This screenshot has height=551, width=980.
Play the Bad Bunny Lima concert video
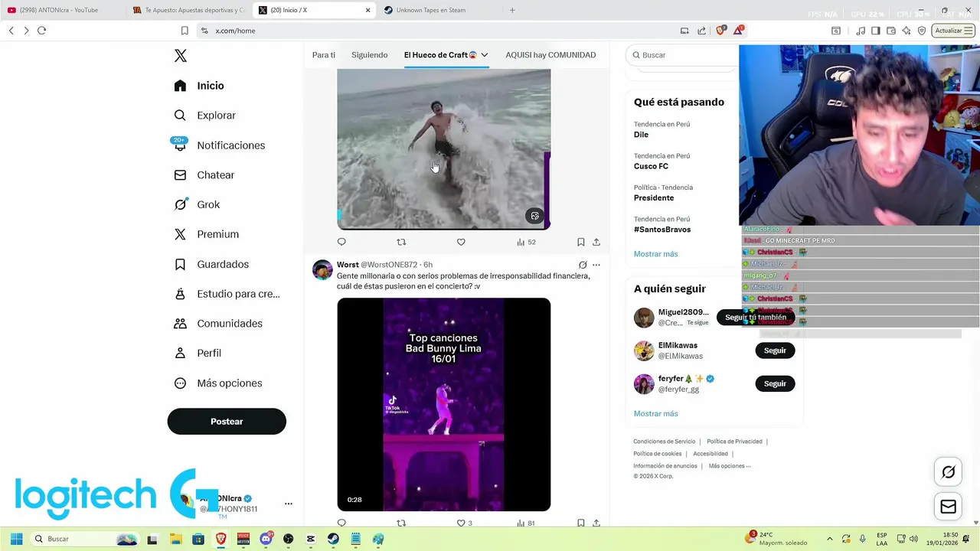click(443, 404)
